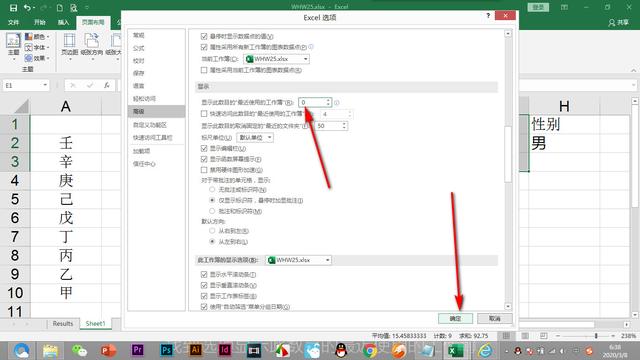
Task: Click the zoom out minus icon
Action: [x=558, y=336]
